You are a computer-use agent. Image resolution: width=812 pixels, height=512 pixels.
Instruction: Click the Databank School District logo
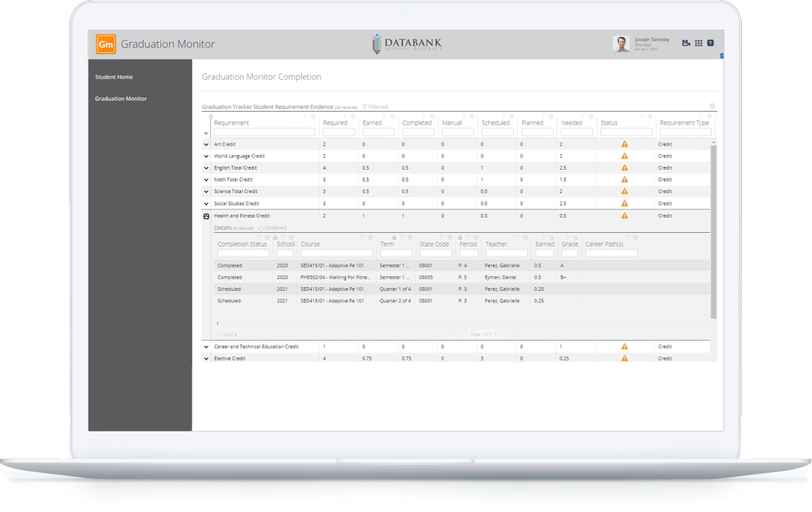pyautogui.click(x=406, y=44)
